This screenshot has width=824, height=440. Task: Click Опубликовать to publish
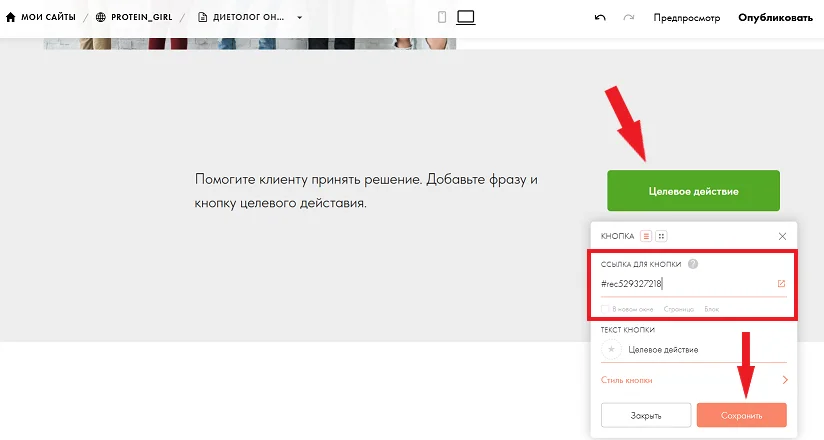(776, 17)
